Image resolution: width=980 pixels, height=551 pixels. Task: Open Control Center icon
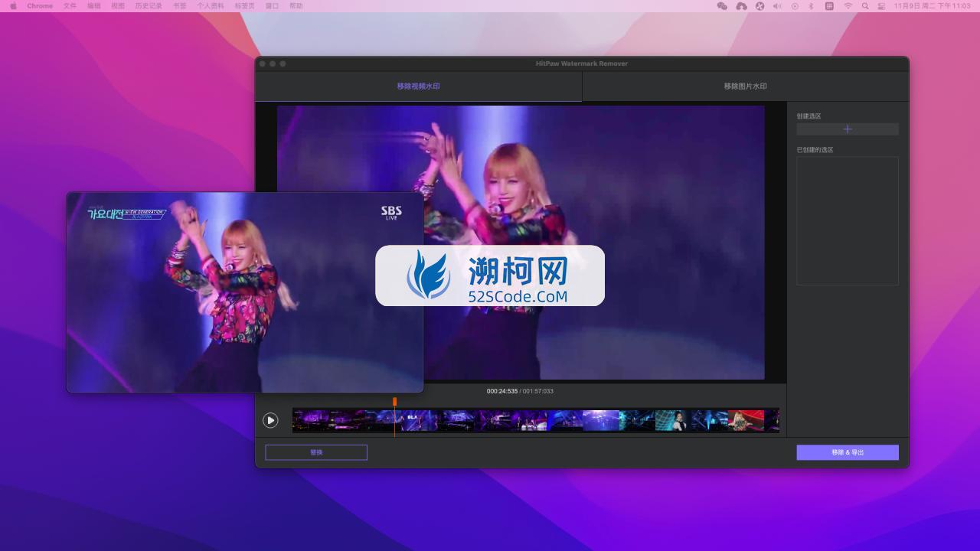coord(881,5)
